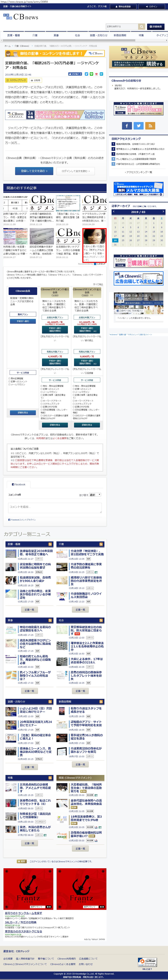Select the facebook comments tab

(x=19, y=484)
